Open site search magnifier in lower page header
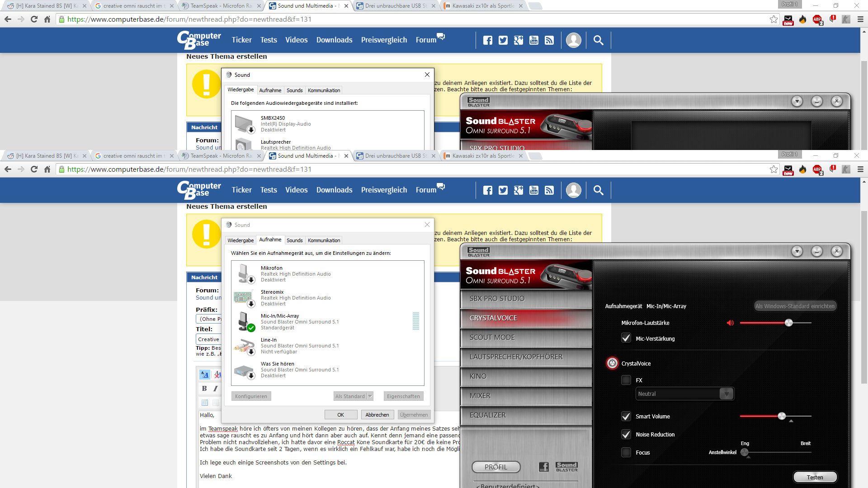 tap(599, 190)
